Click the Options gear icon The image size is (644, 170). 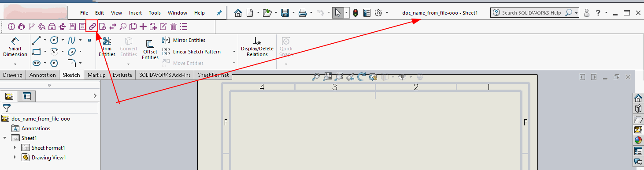(x=378, y=13)
